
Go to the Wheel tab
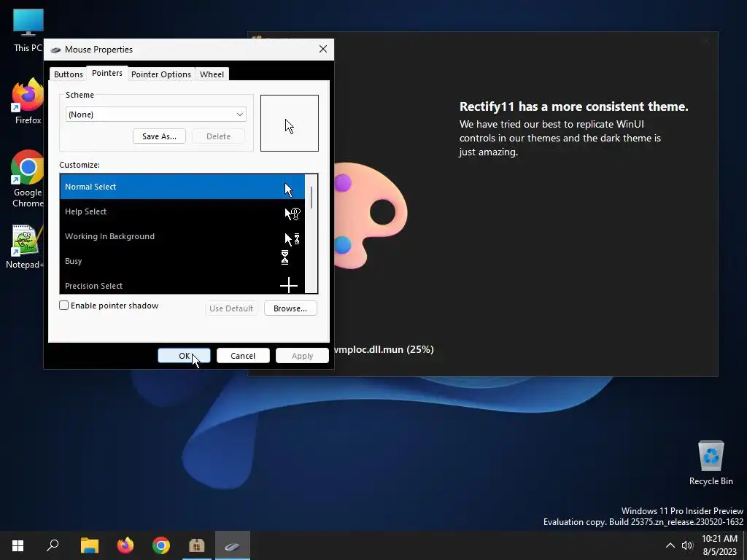(x=212, y=74)
